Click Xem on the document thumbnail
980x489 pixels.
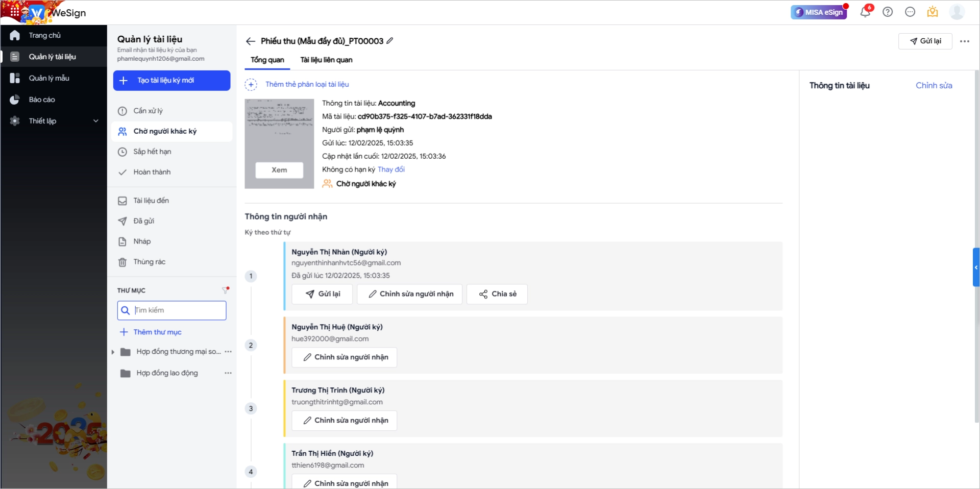pos(279,170)
